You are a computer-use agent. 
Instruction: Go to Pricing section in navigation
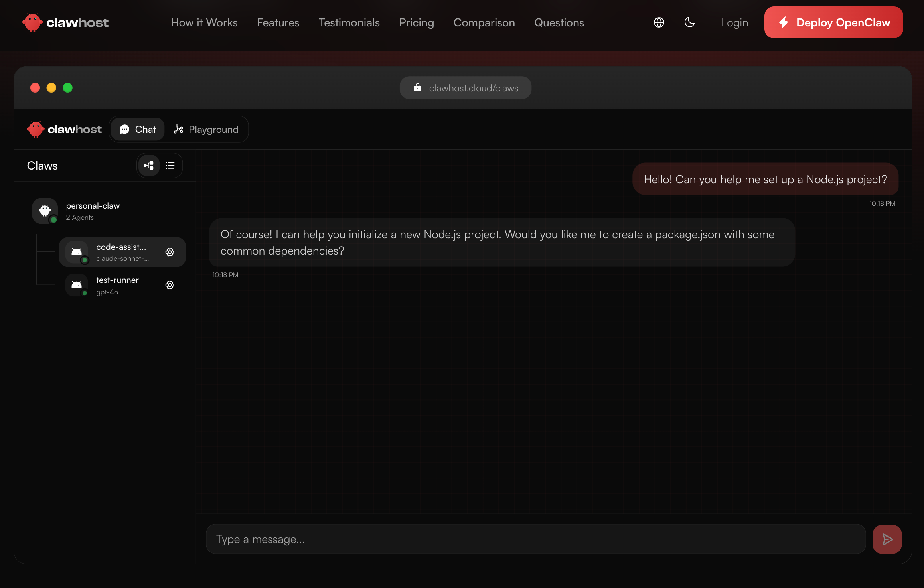(417, 23)
